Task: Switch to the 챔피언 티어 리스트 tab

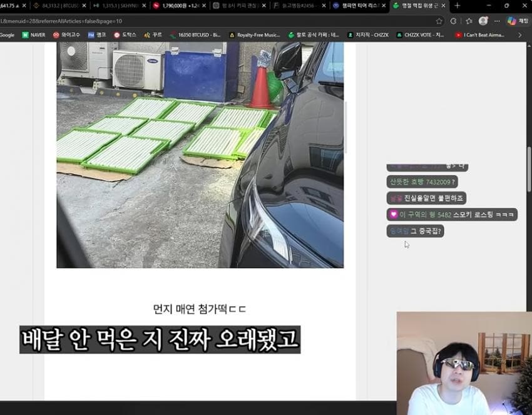Action: (x=359, y=6)
